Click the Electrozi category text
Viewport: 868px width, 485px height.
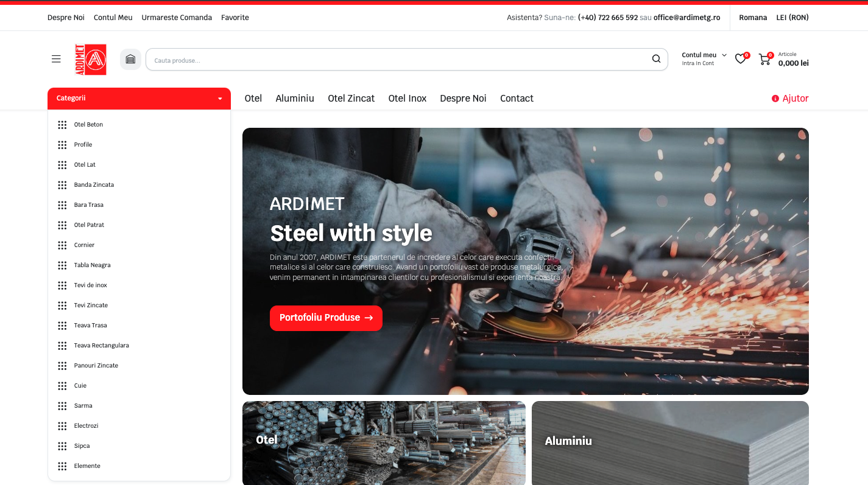tap(86, 426)
